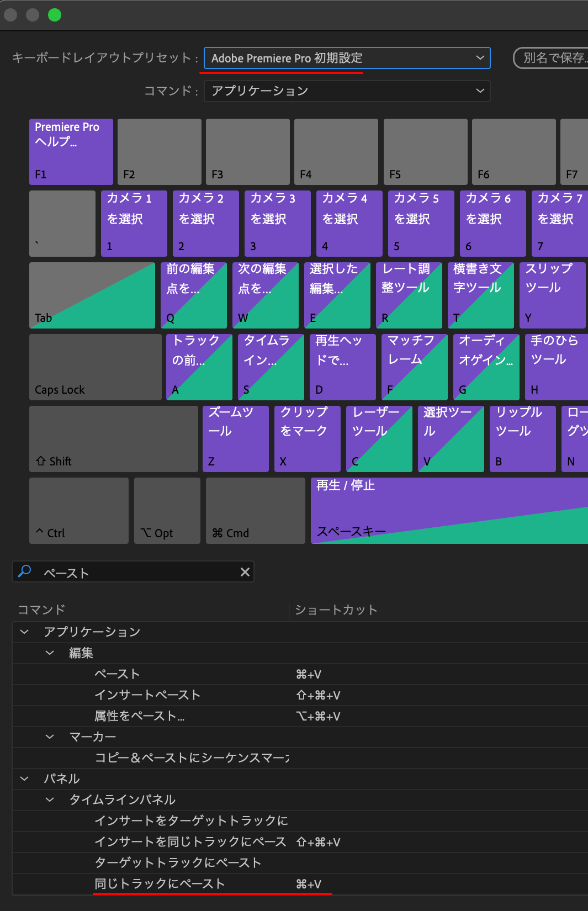Select the インサートペースト command row

pos(300,695)
